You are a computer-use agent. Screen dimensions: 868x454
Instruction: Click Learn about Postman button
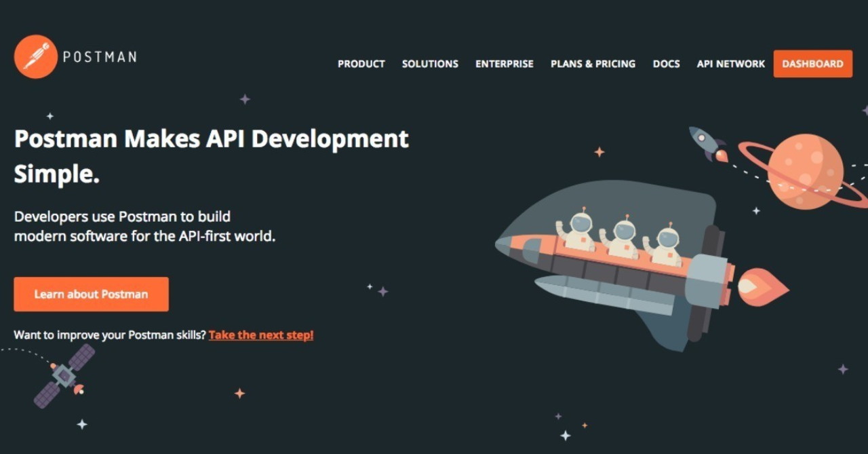(x=91, y=294)
